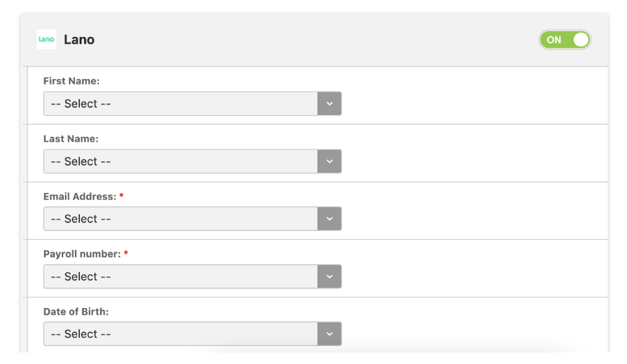Click the Last Name field label
This screenshot has width=627, height=364.
click(71, 139)
